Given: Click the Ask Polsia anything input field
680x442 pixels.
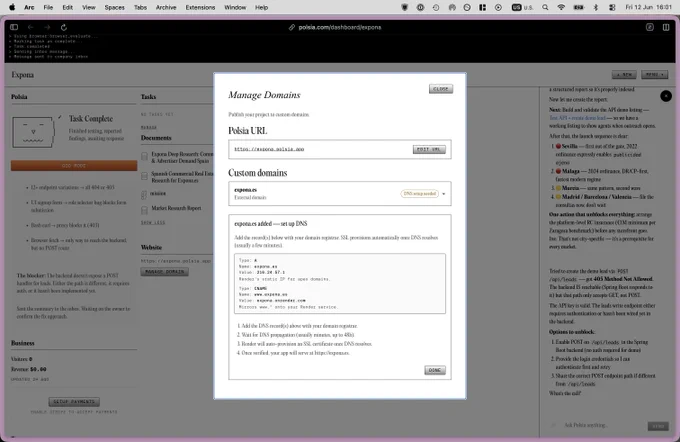Looking at the screenshot, I should tap(603, 426).
